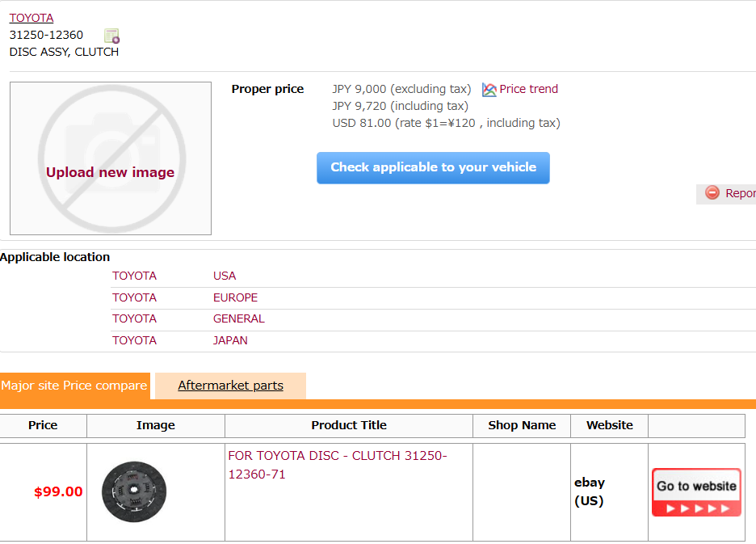Click the Shop Name column header
Screen dimensions: 756x544
tap(522, 425)
